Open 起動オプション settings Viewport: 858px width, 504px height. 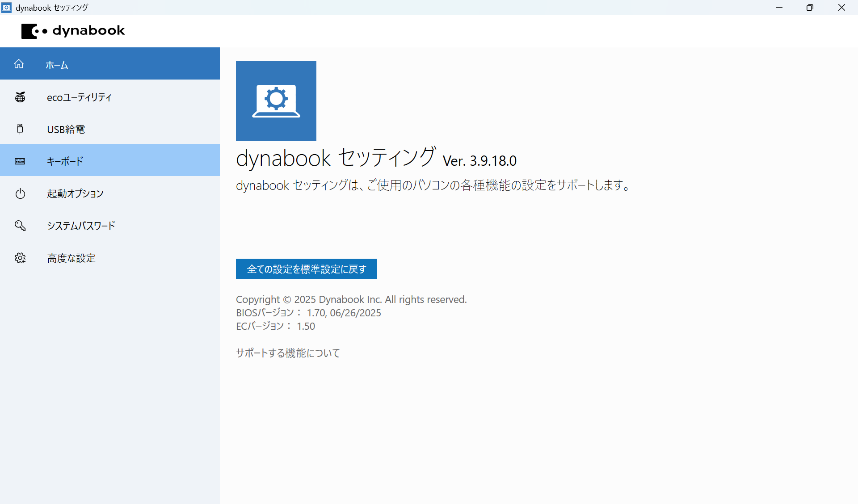(x=75, y=193)
